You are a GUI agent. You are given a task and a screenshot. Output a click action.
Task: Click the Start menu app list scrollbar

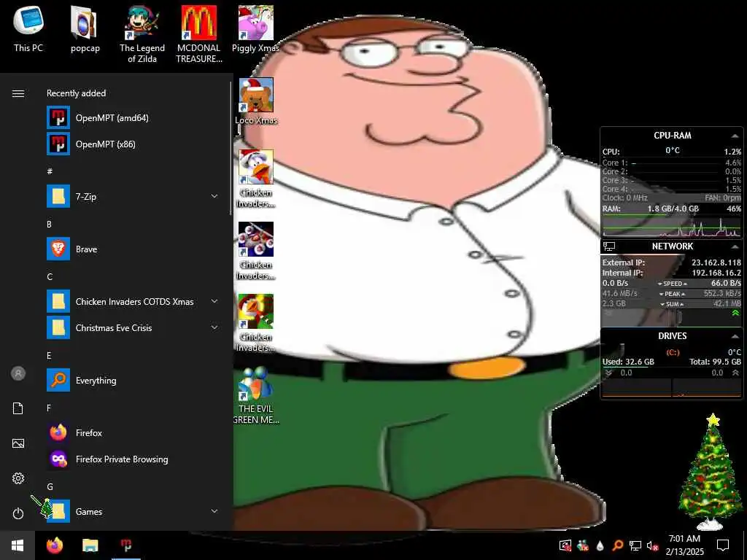[231, 147]
